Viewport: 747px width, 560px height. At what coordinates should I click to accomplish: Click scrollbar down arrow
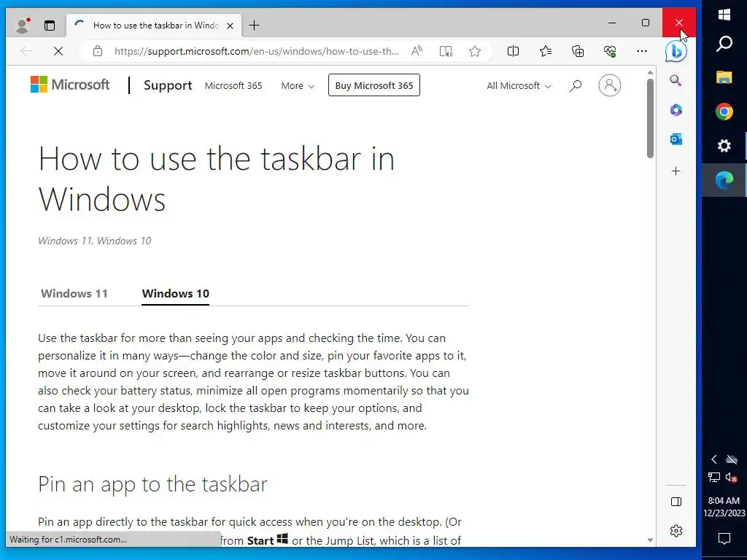click(x=650, y=540)
